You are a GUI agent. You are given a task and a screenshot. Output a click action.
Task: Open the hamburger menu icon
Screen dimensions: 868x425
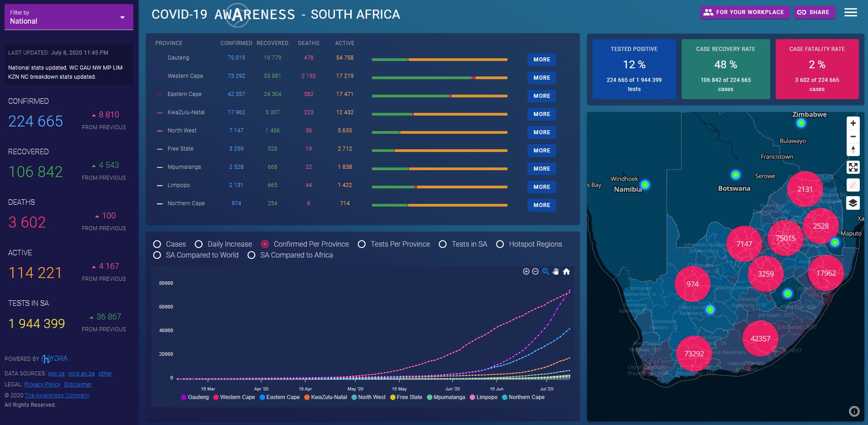pyautogui.click(x=850, y=12)
